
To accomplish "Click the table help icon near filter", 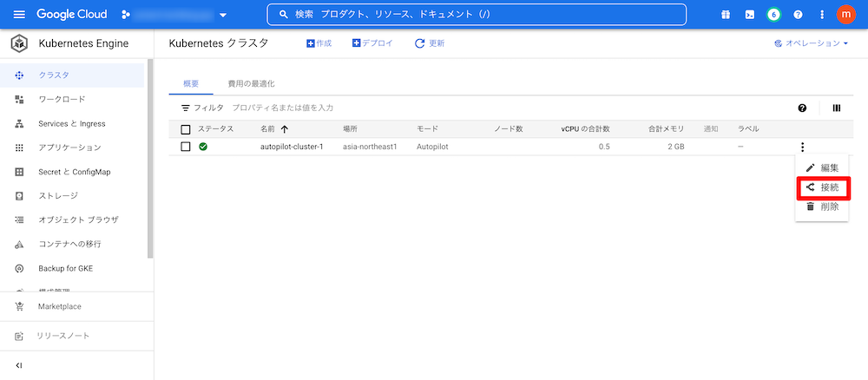I will click(x=802, y=108).
